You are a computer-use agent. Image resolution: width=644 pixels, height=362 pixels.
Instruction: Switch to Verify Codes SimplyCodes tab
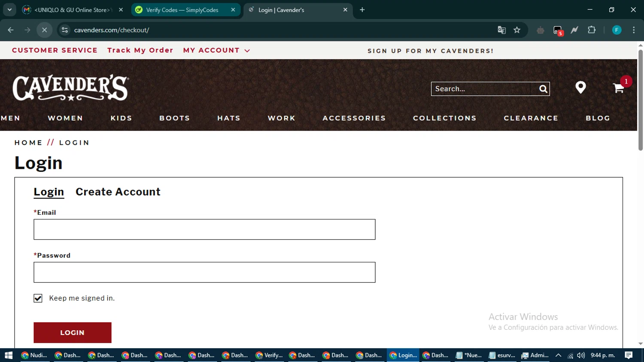click(x=185, y=10)
